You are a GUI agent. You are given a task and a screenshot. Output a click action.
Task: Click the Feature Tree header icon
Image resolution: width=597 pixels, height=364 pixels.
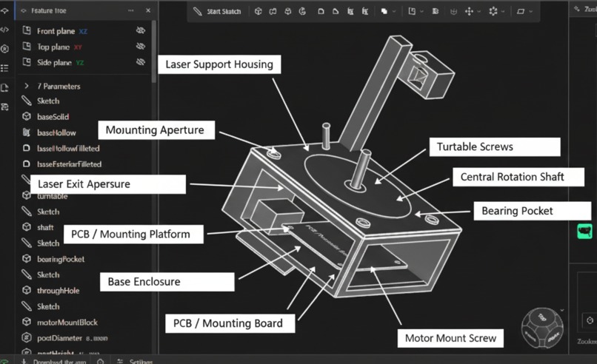click(24, 10)
